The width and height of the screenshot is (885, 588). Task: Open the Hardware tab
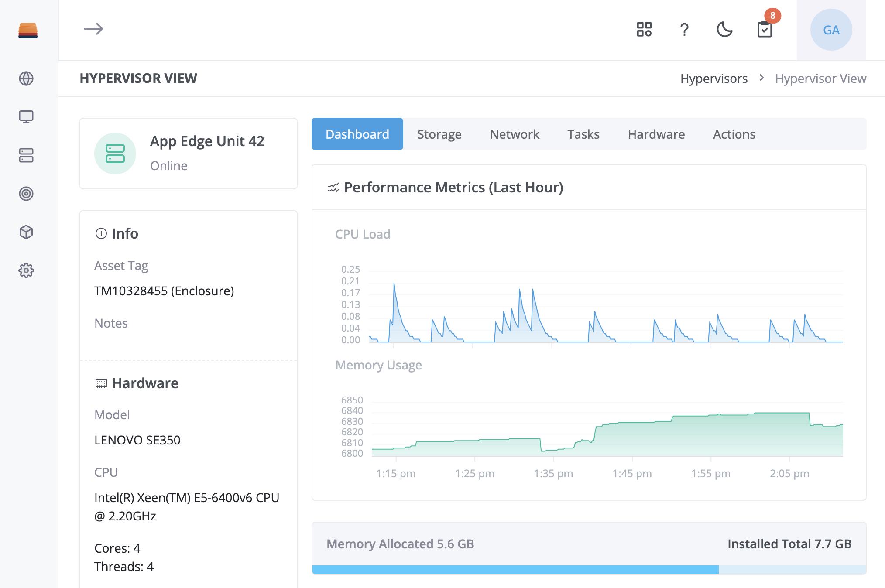(x=656, y=134)
